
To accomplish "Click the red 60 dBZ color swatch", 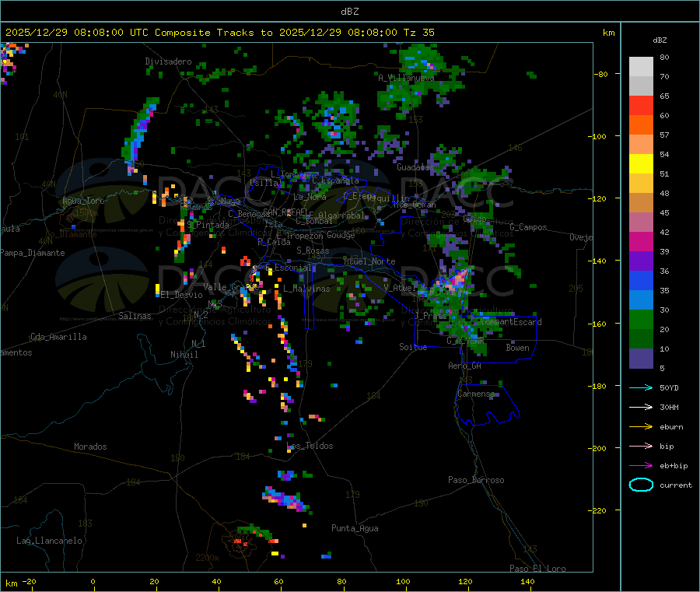I will click(641, 105).
